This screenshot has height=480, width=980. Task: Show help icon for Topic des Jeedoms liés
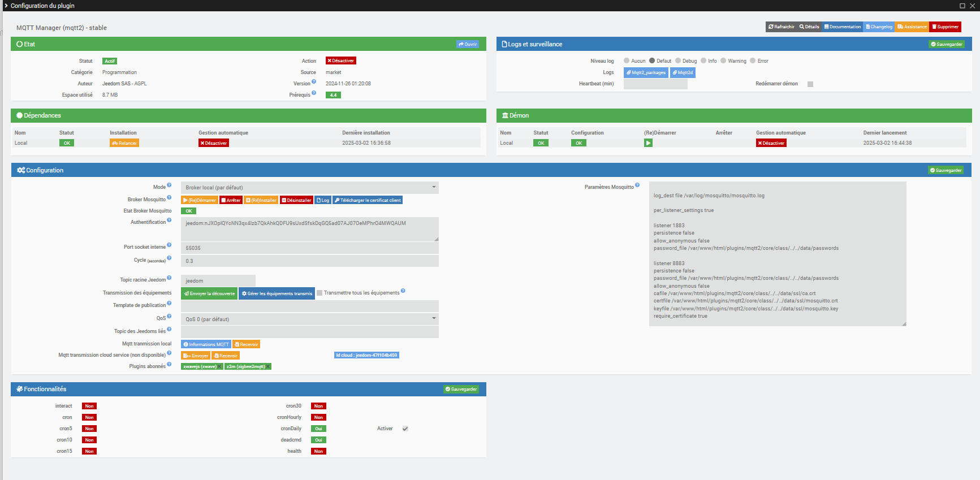click(x=169, y=330)
